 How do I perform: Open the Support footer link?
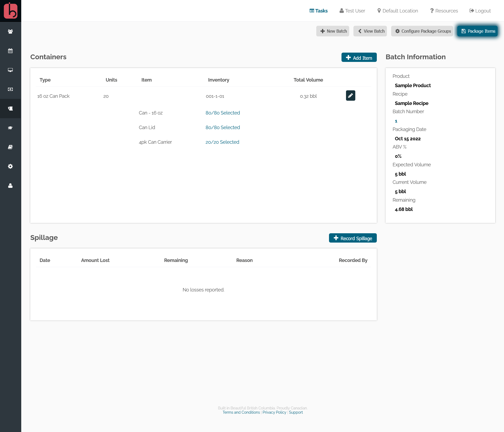coord(296,412)
